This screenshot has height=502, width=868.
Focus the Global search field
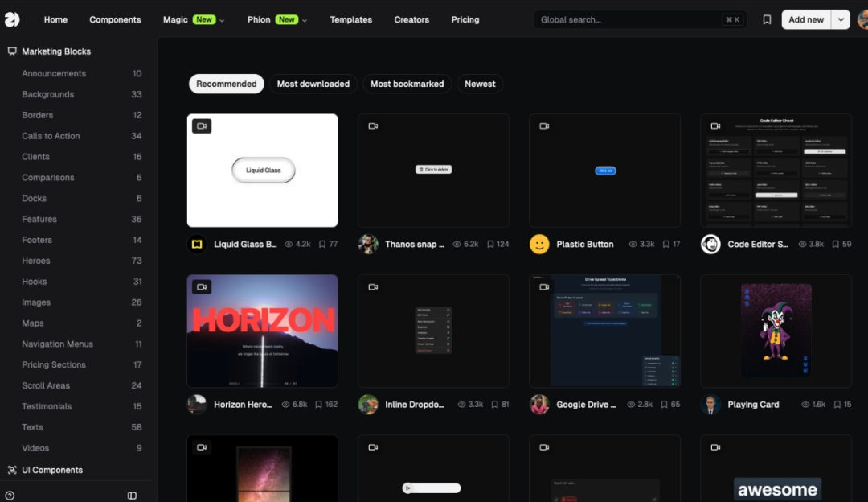pyautogui.click(x=640, y=19)
